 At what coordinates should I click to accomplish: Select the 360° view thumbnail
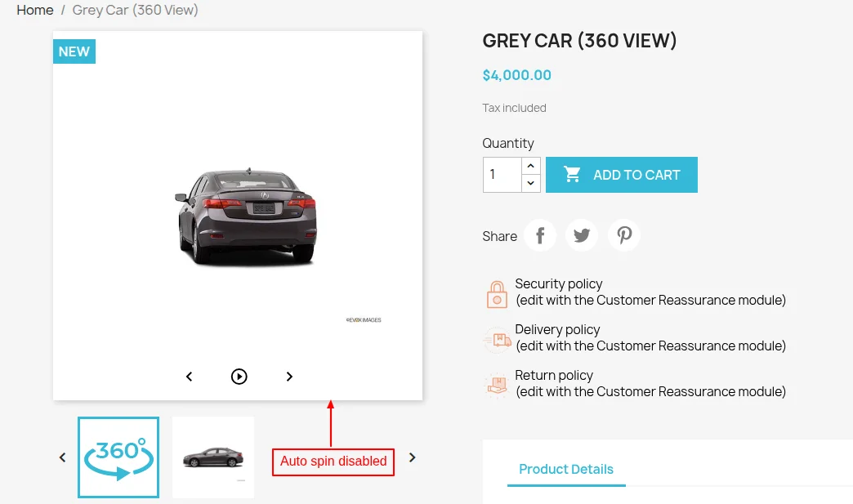[x=118, y=457]
